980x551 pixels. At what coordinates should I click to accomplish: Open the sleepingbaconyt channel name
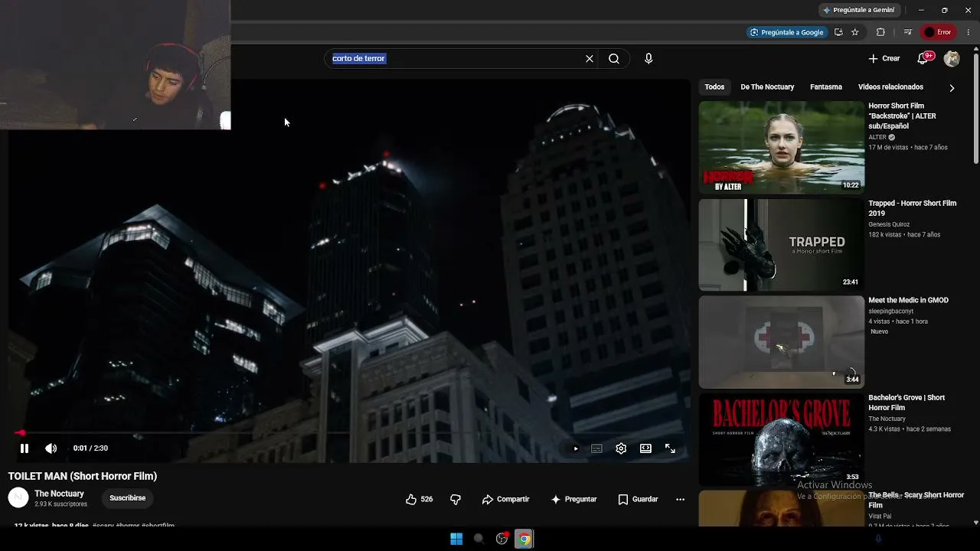pos(890,311)
